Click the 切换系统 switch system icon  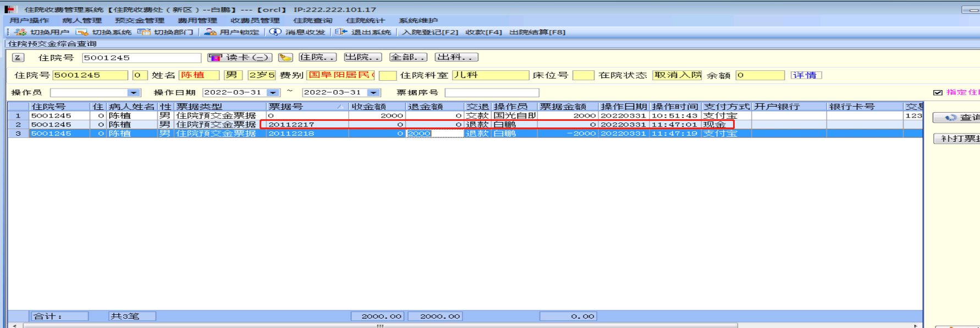[82, 32]
